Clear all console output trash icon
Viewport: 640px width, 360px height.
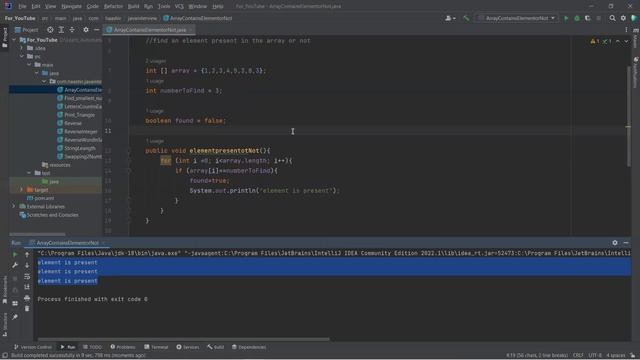pyautogui.click(x=27, y=309)
